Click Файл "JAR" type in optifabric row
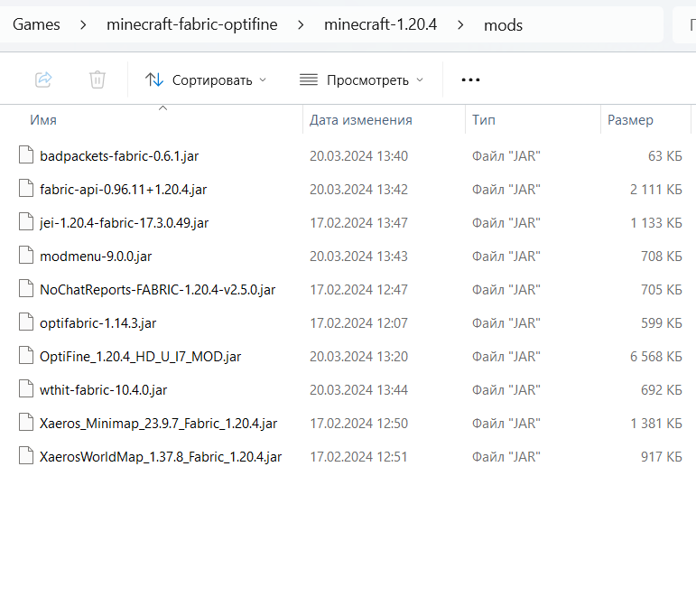 506,323
